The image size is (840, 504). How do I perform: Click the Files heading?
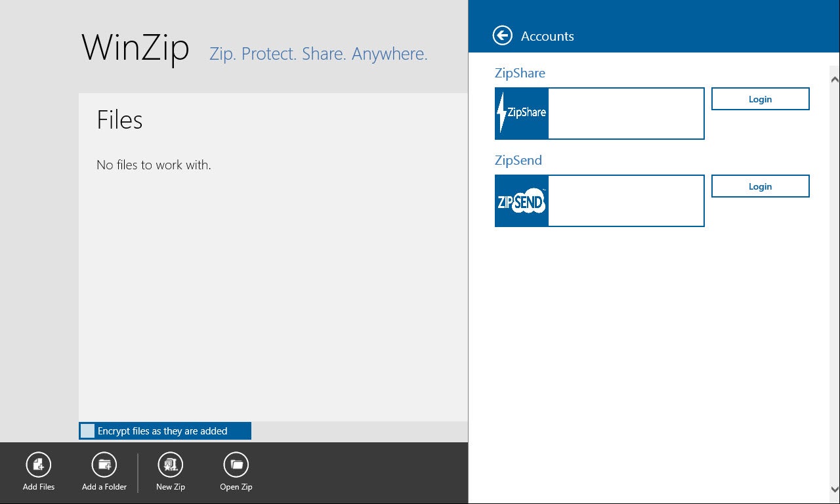tap(119, 120)
